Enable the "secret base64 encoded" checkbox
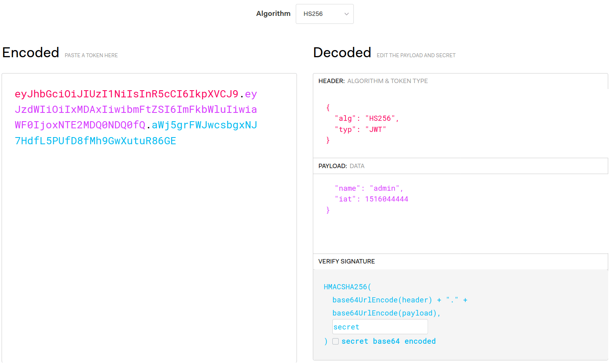The height and width of the screenshot is (364, 609). point(336,341)
